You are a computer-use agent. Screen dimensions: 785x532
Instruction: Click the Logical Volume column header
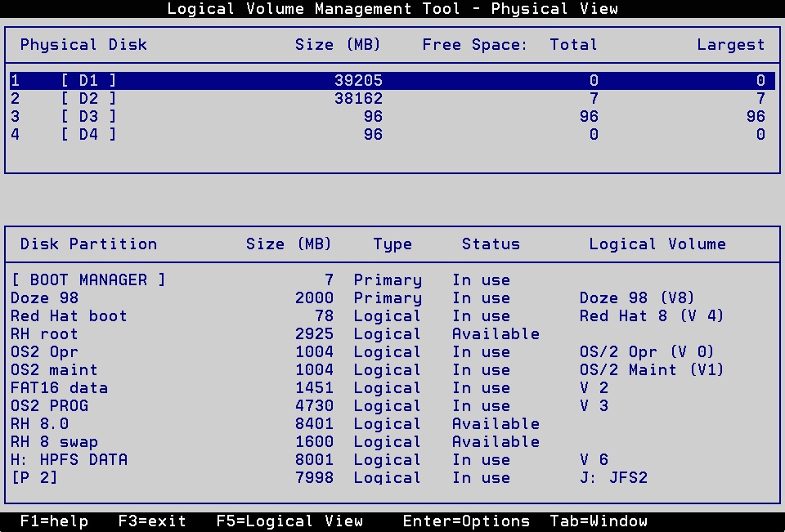[657, 244]
